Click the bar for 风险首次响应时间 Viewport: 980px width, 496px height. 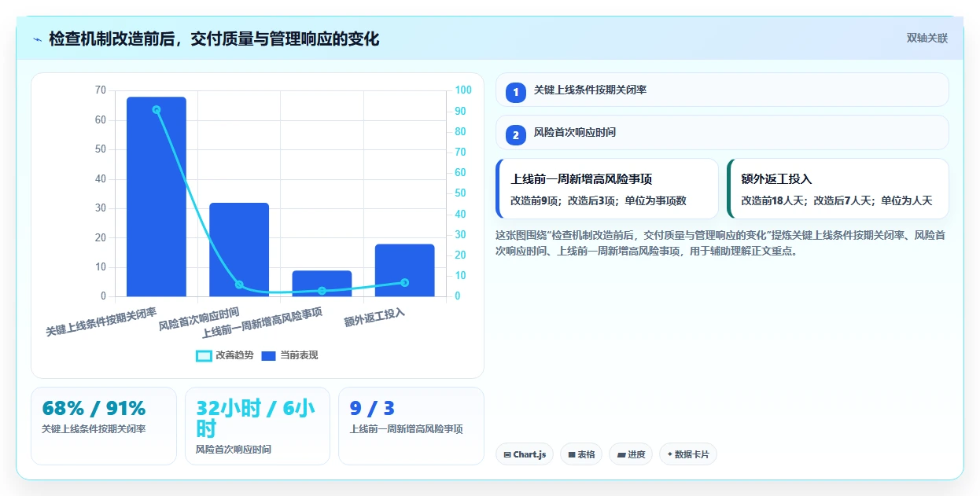239,249
